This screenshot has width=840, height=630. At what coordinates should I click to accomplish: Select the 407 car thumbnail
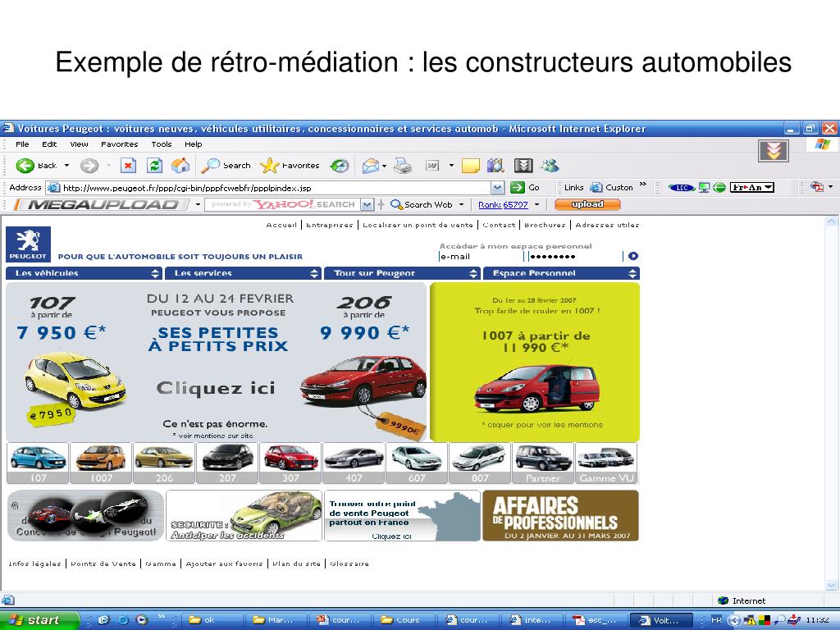354,463
